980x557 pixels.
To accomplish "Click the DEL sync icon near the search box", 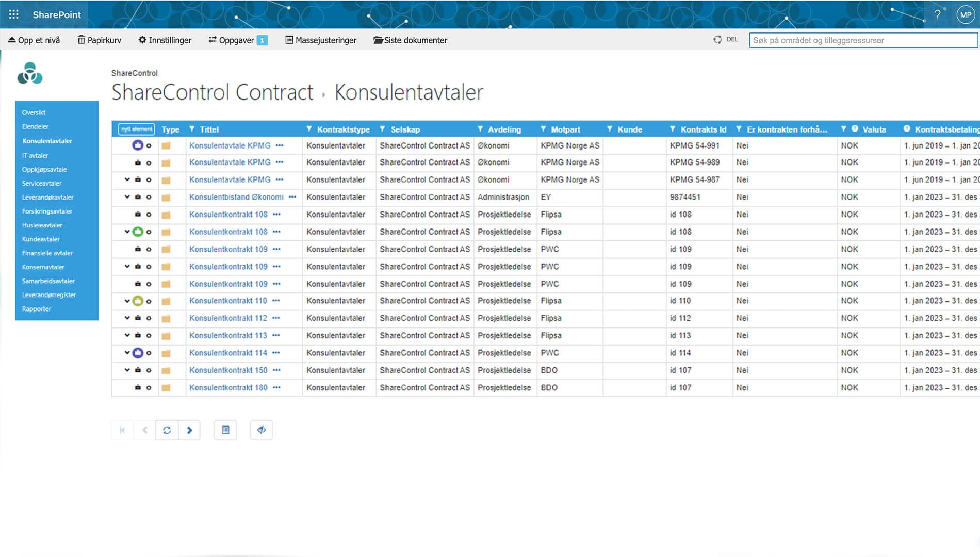I will [717, 39].
